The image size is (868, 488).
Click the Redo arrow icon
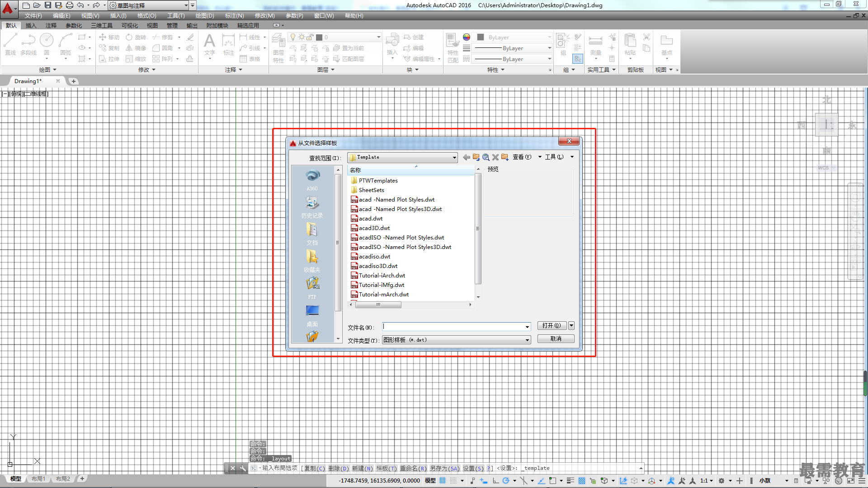96,5
